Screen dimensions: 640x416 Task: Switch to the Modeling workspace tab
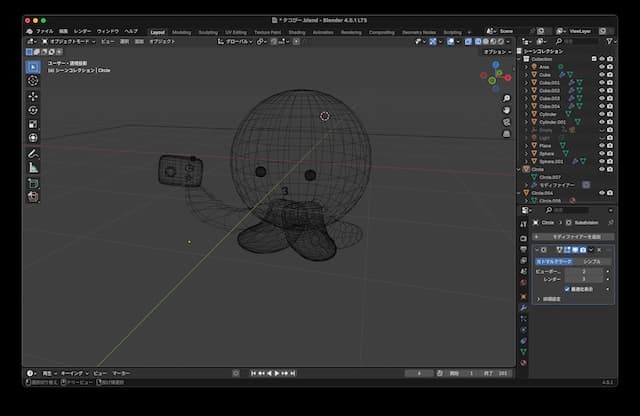tap(182, 32)
